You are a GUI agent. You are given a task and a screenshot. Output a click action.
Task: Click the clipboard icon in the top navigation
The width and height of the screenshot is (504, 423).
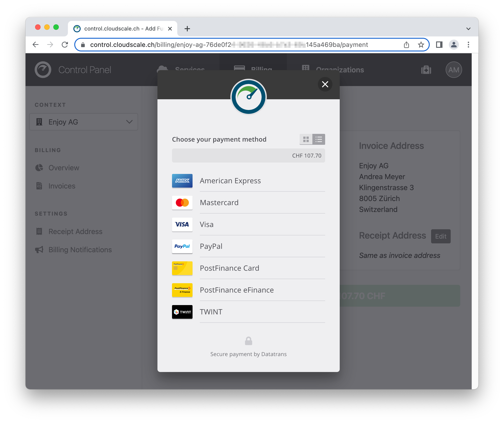[427, 70]
